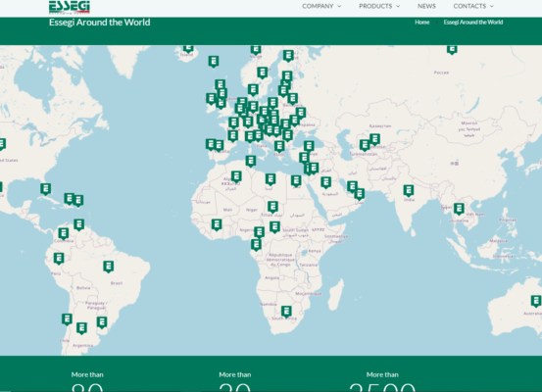Click the Essegi Around the World heading
This screenshot has width=542, height=392.
(x=100, y=23)
